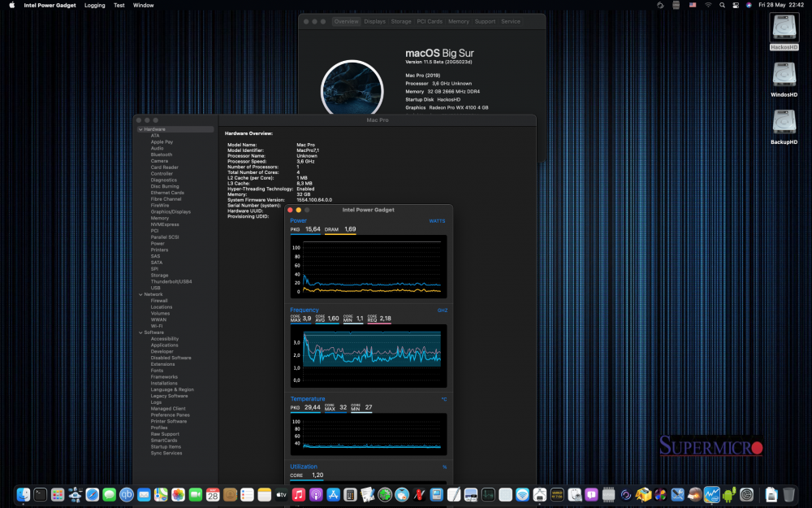812x508 pixels.
Task: Open Reminders from the dock
Action: coord(247,494)
